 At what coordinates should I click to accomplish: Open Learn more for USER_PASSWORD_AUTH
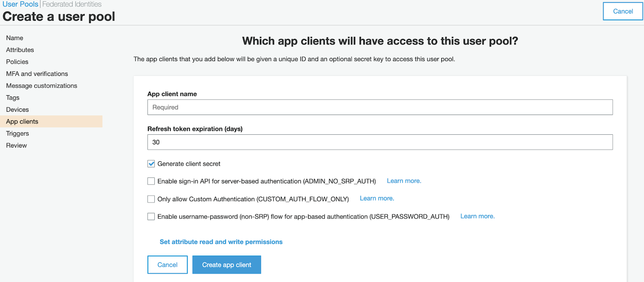[x=477, y=216]
